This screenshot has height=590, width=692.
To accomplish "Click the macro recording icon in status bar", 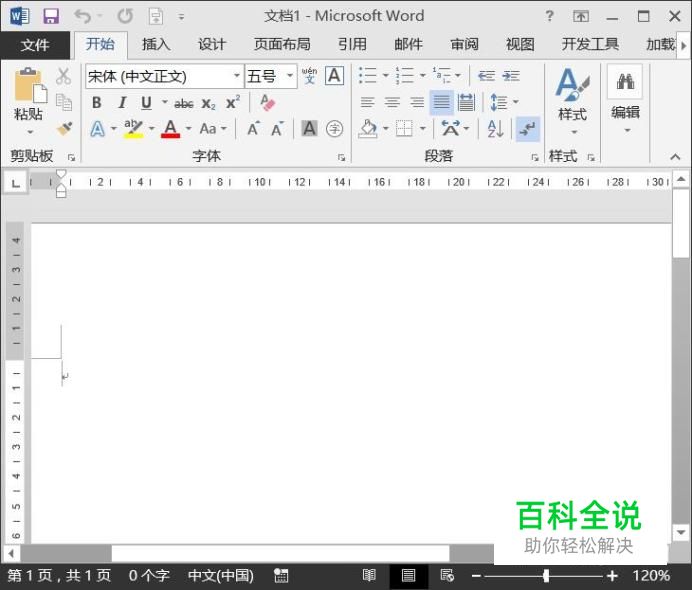I will 281,575.
